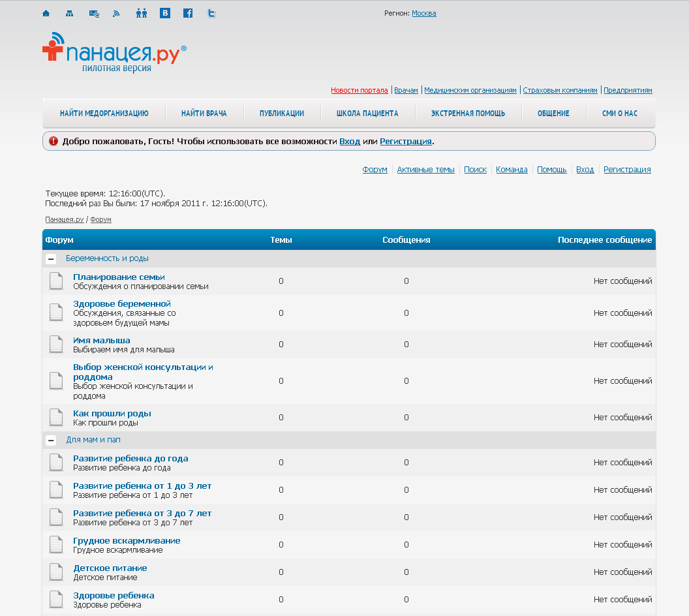Click the page icon beside Здоровье беременной
The image size is (689, 616).
(x=56, y=313)
